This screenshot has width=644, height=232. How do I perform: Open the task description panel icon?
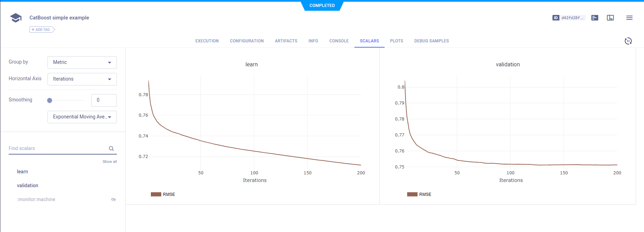click(x=595, y=18)
